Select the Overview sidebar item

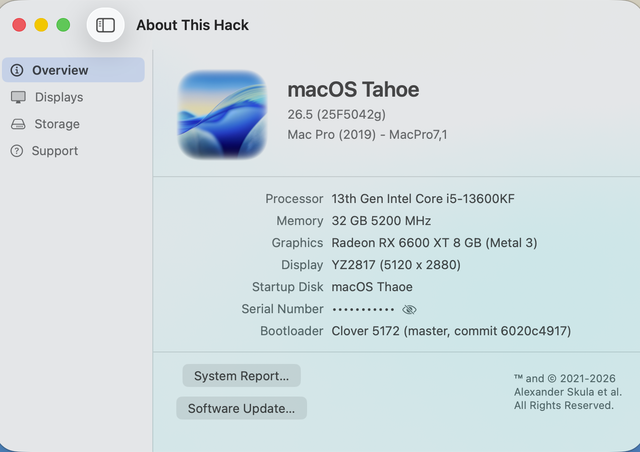(73, 70)
